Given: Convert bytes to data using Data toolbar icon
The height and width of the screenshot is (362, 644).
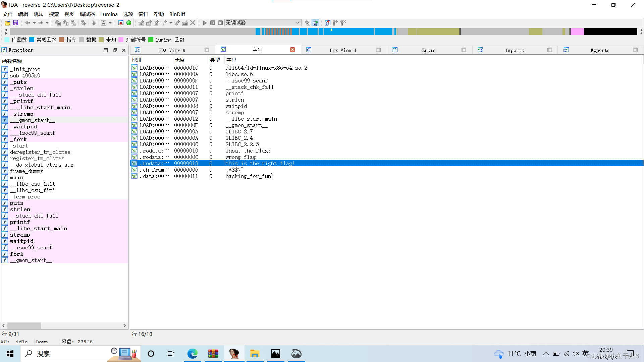Looking at the screenshot, I should click(x=149, y=22).
